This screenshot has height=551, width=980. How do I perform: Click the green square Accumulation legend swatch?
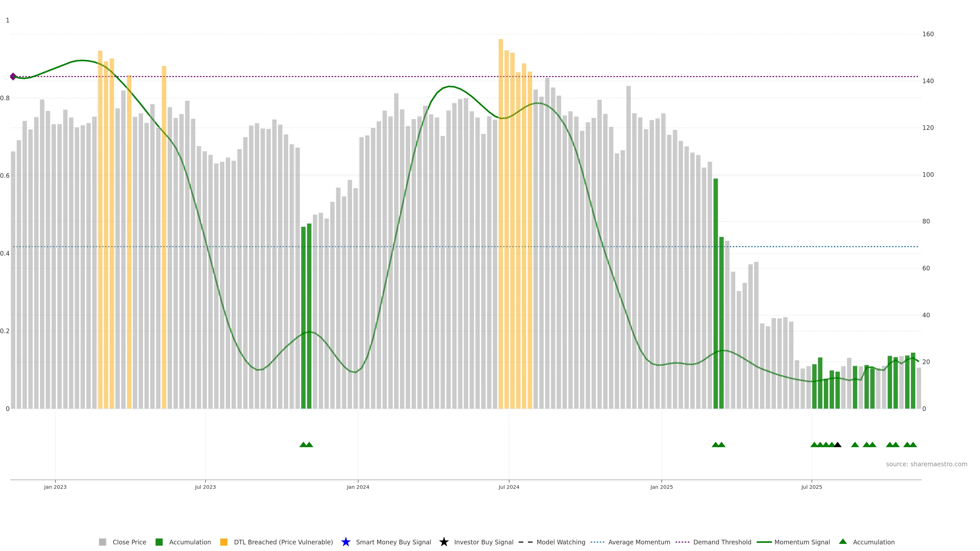click(159, 542)
